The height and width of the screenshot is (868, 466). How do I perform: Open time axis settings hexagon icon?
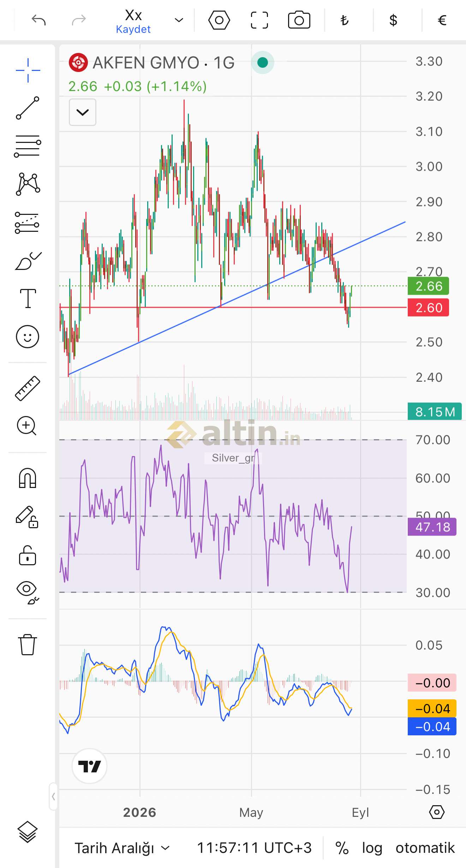[437, 812]
